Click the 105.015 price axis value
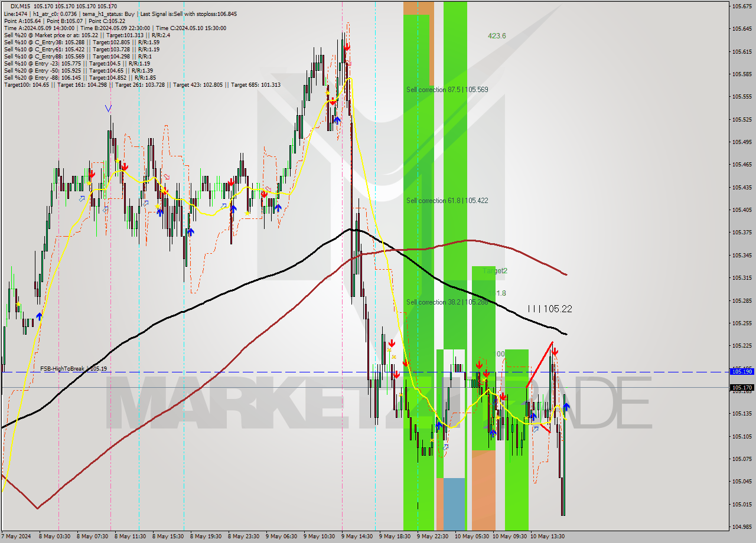756x543 pixels. tap(742, 504)
